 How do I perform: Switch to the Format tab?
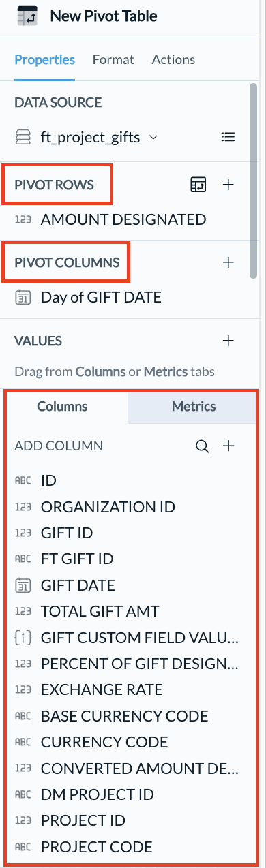click(x=113, y=60)
